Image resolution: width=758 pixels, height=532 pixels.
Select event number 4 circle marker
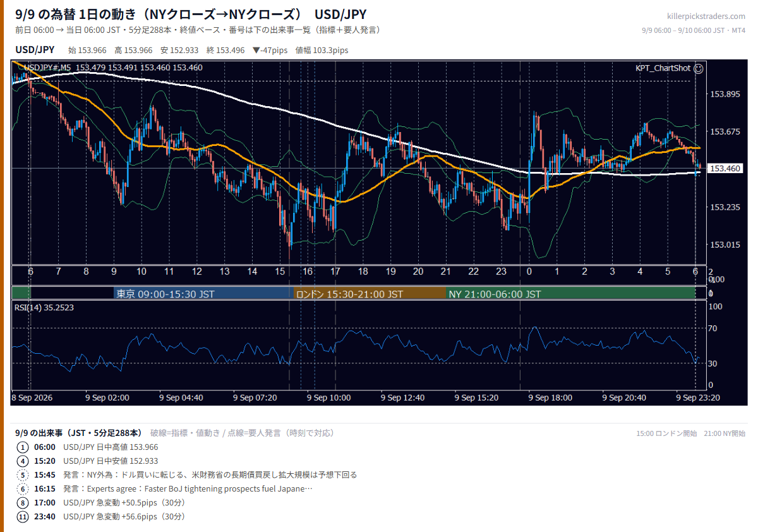tap(23, 461)
